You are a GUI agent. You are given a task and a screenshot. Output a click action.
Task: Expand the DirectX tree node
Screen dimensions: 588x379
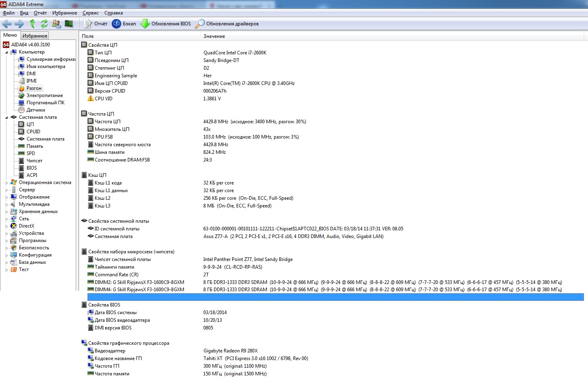(x=6, y=226)
